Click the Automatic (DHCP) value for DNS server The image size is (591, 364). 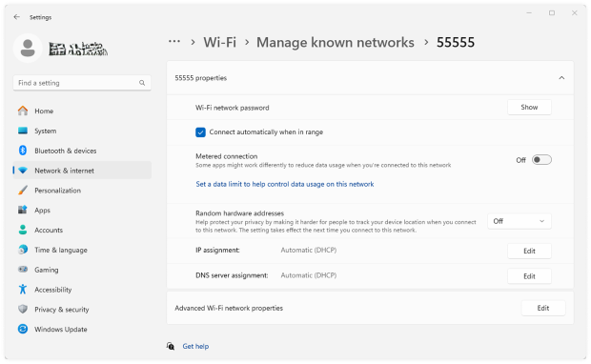309,275
